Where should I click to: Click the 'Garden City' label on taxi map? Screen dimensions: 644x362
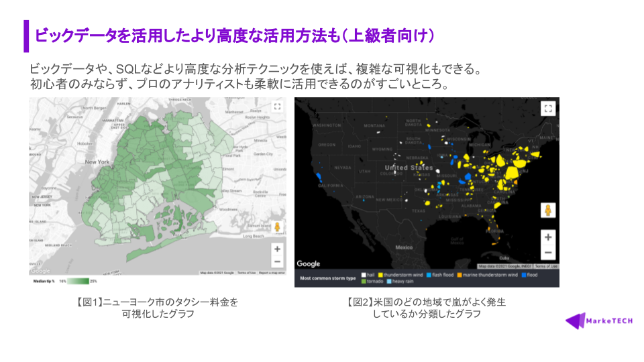coord(263,154)
